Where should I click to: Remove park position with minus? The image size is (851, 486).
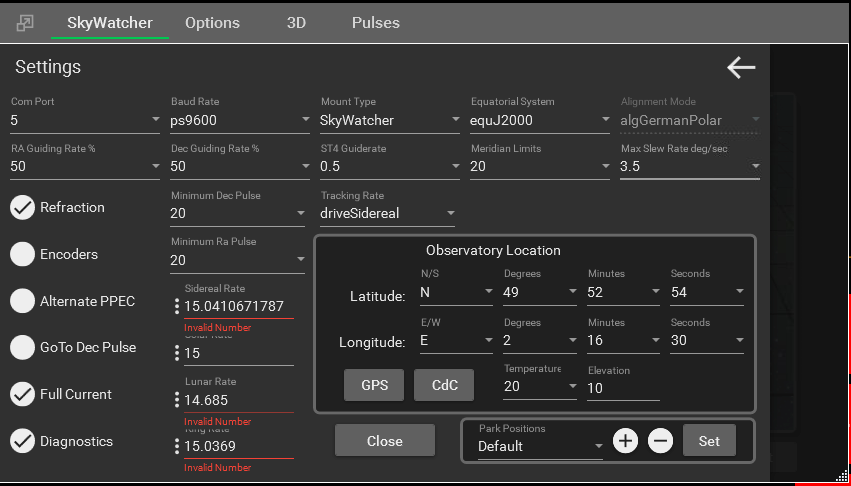tap(661, 441)
